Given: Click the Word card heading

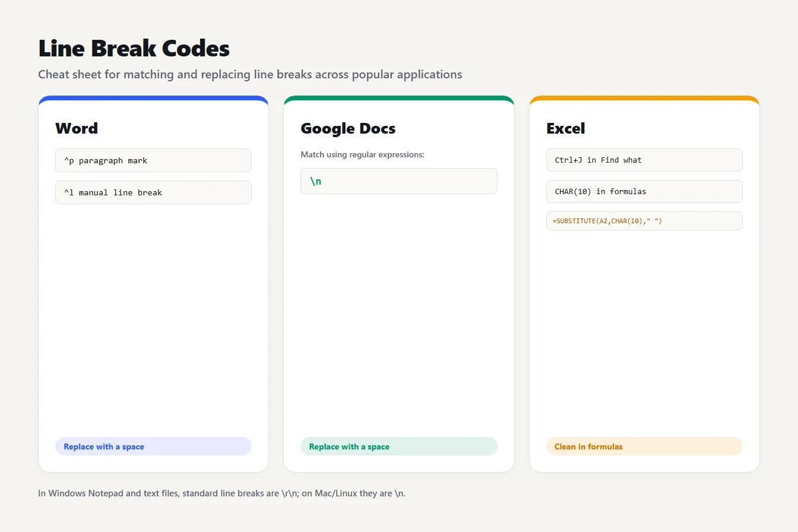Looking at the screenshot, I should [77, 128].
